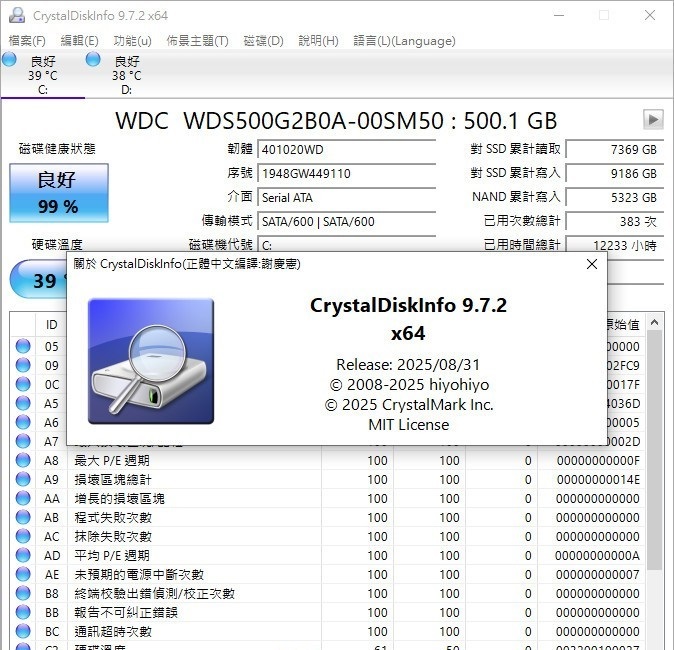674x650 pixels.
Task: Click the status icon for attribute AD
Action: [x=23, y=555]
